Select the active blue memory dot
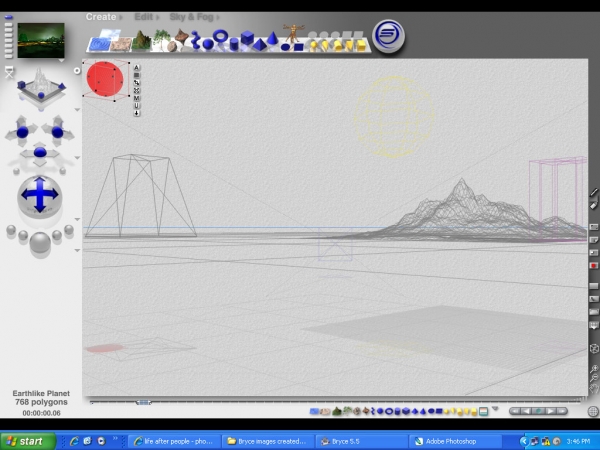The height and width of the screenshot is (450, 600). click(x=8, y=17)
